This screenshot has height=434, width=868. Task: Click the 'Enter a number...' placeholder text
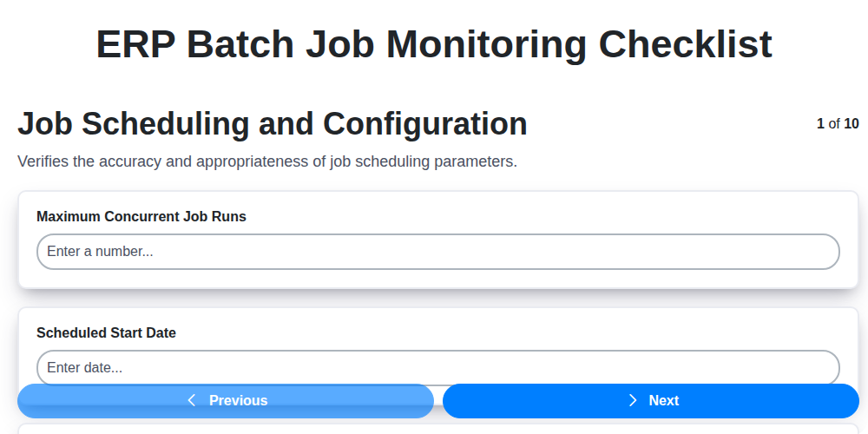100,252
